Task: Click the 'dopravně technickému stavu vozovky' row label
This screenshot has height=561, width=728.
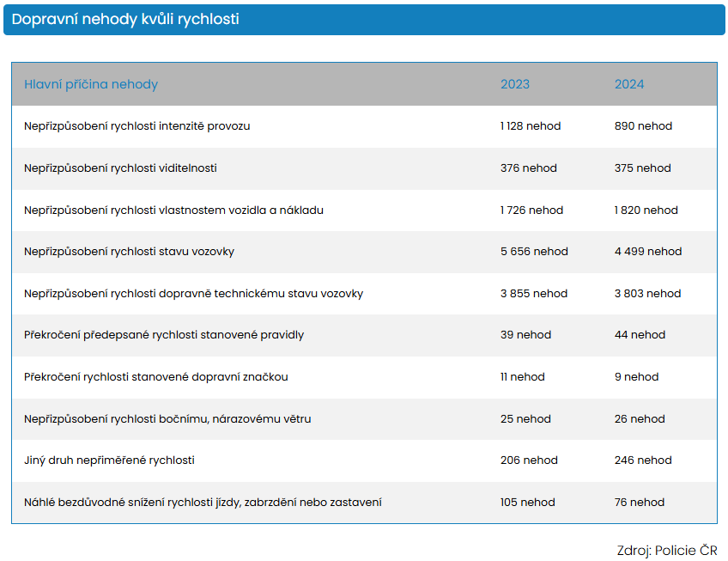Action: [x=193, y=294]
